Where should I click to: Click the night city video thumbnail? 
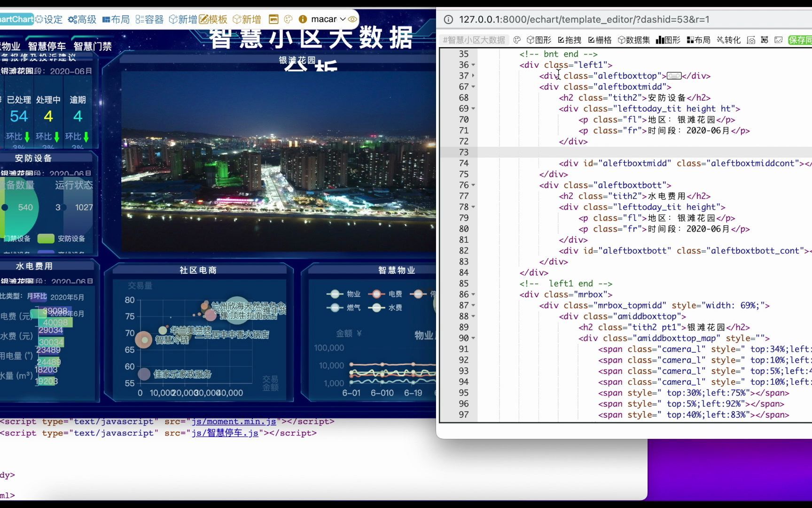tap(278, 161)
